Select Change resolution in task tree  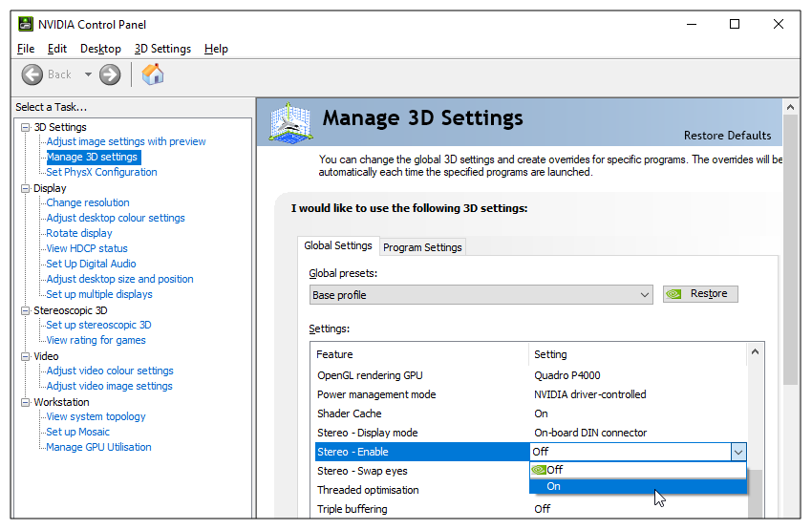[x=88, y=202]
